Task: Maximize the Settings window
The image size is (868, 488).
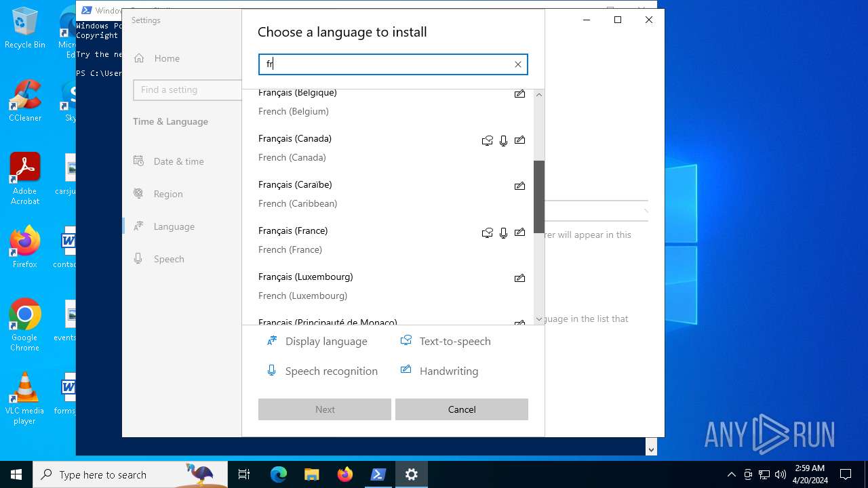Action: [x=618, y=20]
